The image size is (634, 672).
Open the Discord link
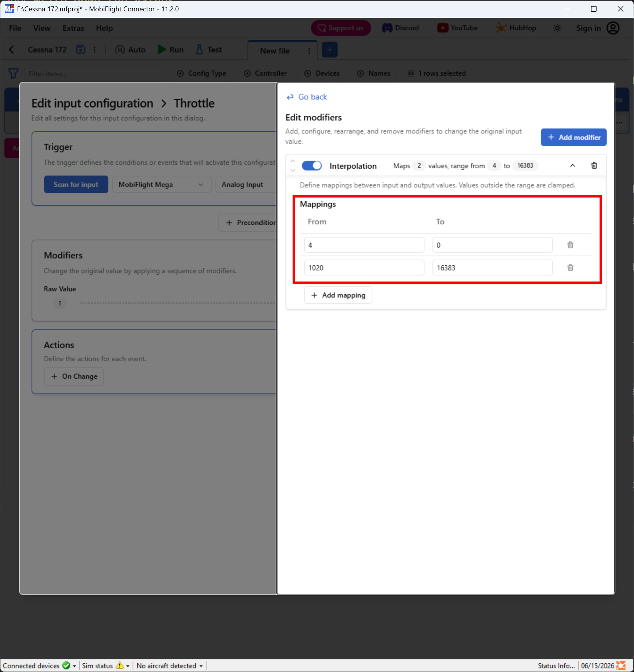[400, 28]
